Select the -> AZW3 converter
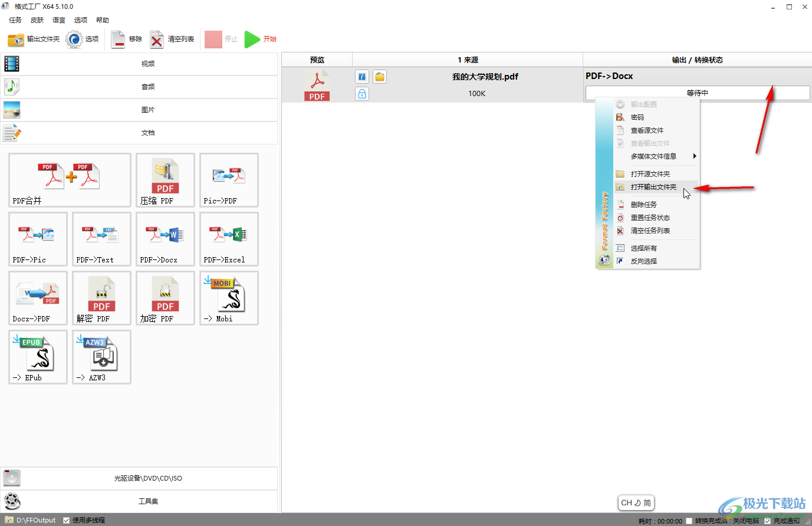The width and height of the screenshot is (812, 526). [101, 357]
